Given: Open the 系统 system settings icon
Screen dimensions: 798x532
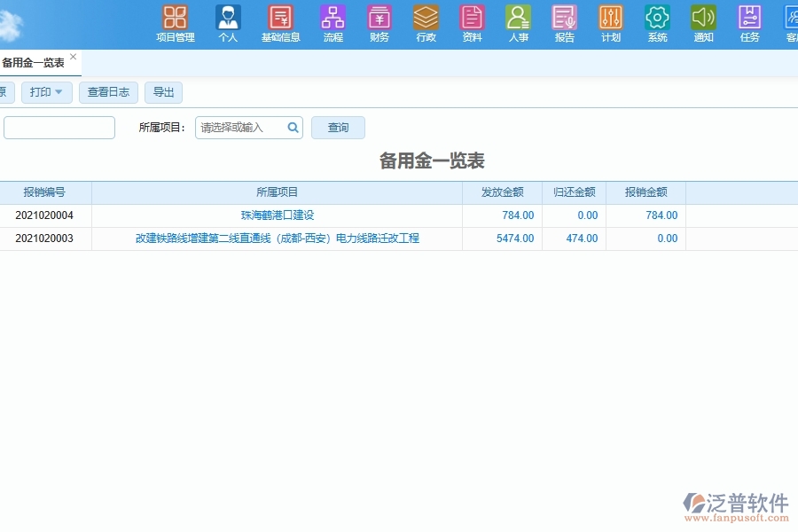Looking at the screenshot, I should click(x=656, y=24).
